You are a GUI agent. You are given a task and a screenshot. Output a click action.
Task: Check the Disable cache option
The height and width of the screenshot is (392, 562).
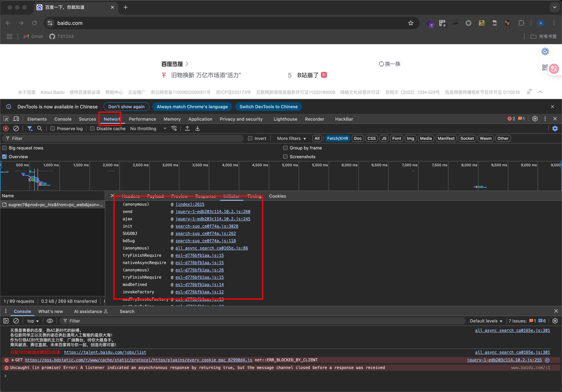pyautogui.click(x=92, y=128)
